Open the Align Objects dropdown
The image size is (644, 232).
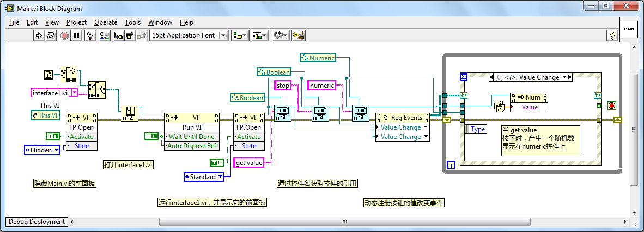pyautogui.click(x=240, y=35)
